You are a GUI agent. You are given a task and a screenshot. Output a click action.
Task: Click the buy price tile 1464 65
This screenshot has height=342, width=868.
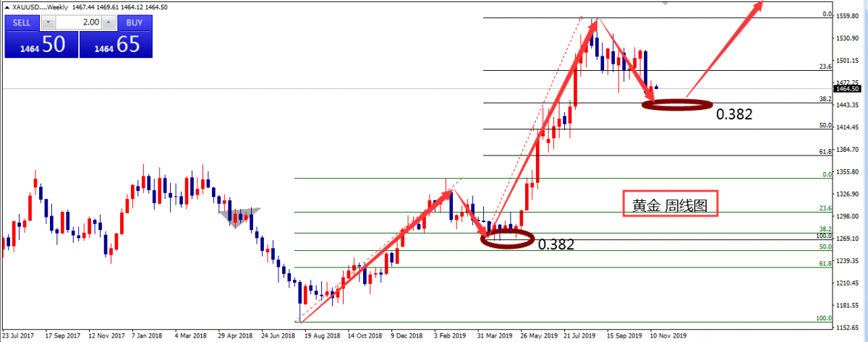tap(116, 44)
